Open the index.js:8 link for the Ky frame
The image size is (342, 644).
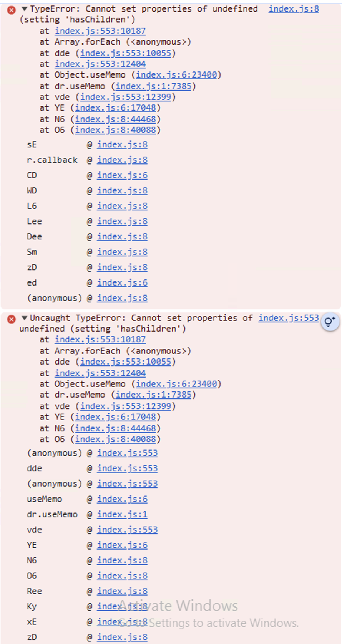tap(122, 606)
